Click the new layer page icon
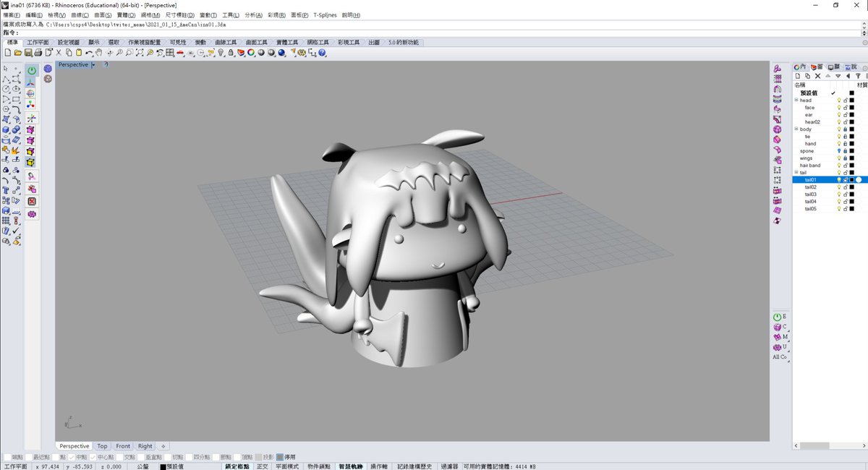 [798, 76]
